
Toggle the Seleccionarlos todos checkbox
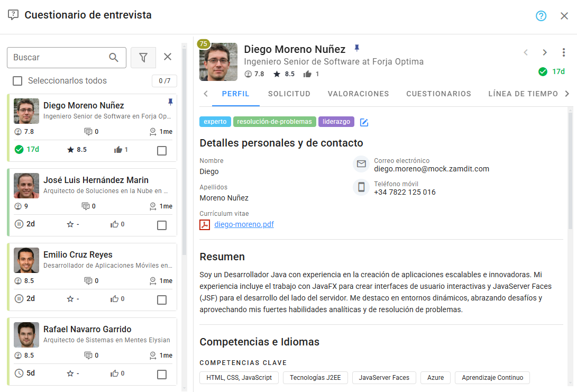point(17,81)
